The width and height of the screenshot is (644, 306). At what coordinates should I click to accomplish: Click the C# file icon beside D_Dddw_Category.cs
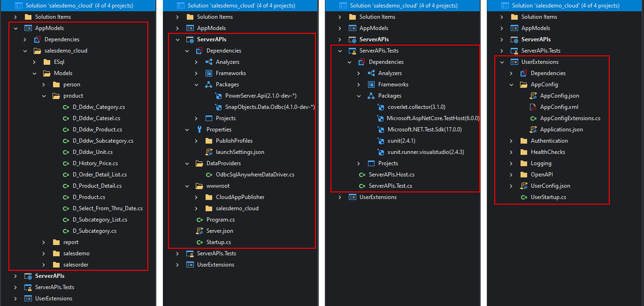coord(66,107)
